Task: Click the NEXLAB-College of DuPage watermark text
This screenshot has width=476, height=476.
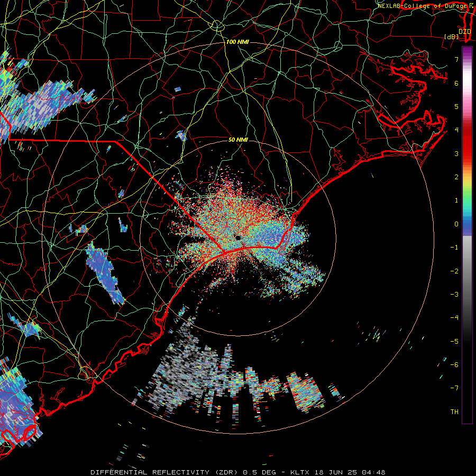Action: [x=423, y=6]
